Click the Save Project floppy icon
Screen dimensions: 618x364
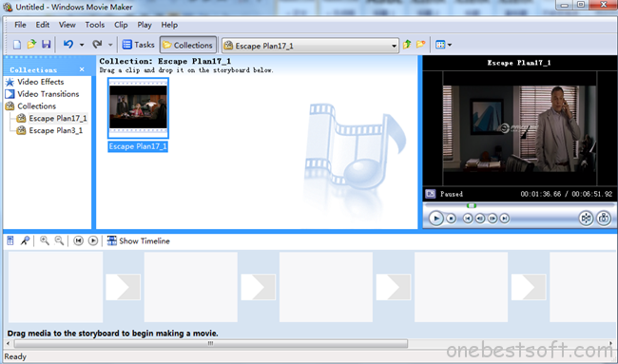[x=47, y=45]
